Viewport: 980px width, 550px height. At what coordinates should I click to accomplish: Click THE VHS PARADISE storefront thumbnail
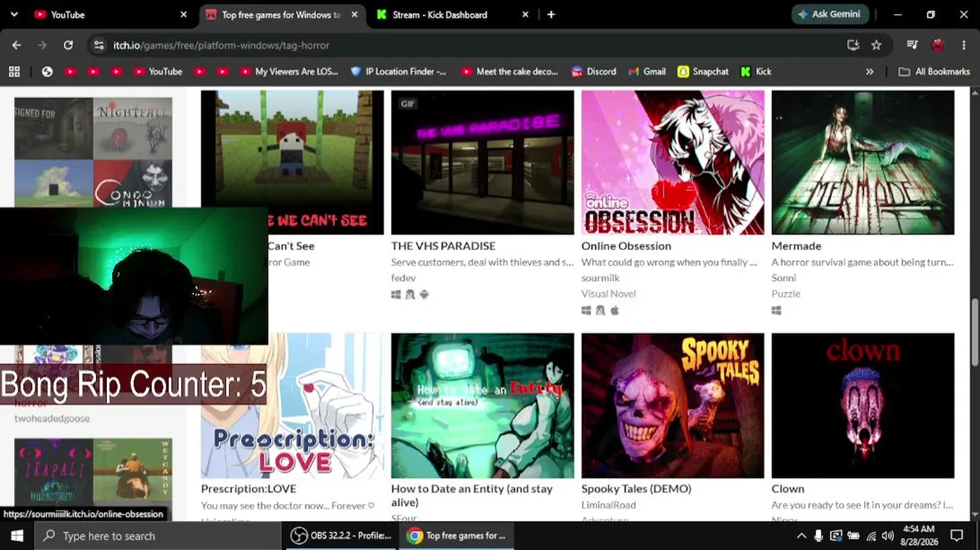tap(482, 163)
